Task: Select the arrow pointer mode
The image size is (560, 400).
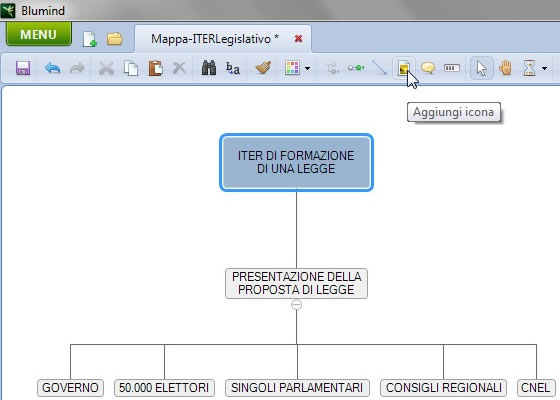Action: coord(481,68)
